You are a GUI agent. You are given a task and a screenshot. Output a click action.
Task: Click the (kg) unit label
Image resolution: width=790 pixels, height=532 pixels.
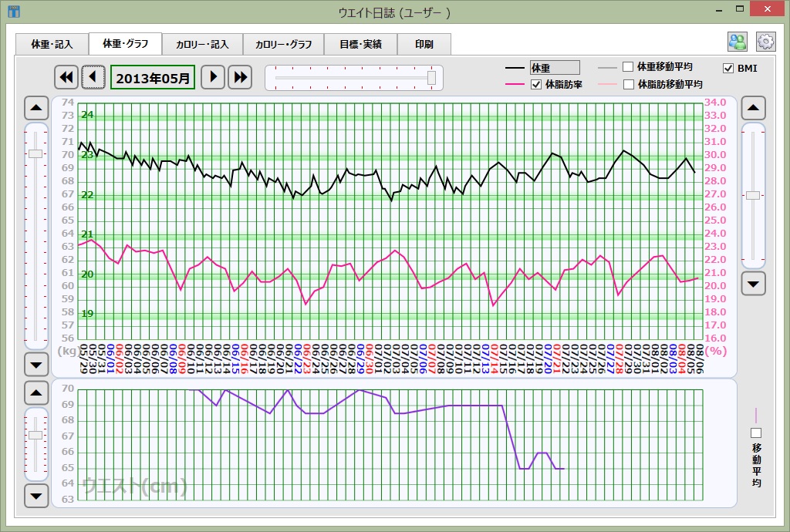click(x=68, y=351)
